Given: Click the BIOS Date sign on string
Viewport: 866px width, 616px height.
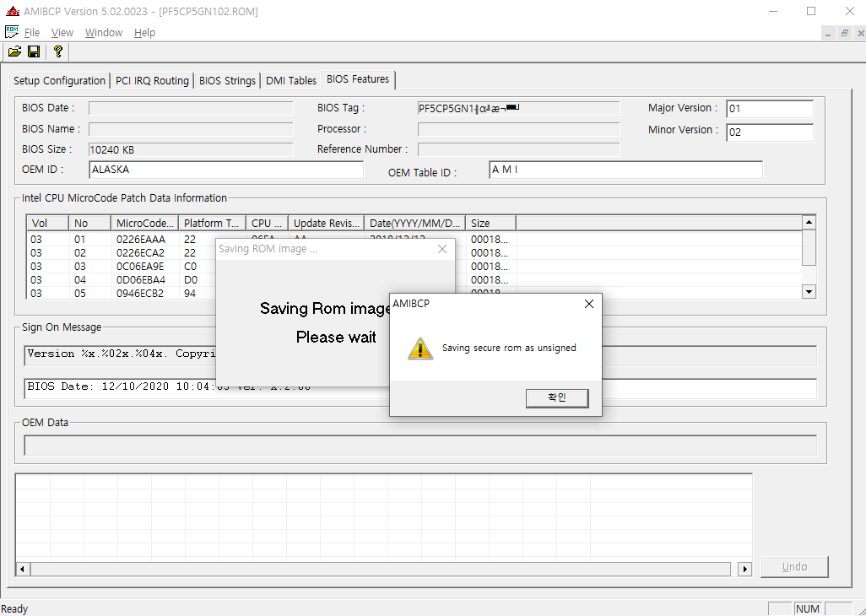Looking at the screenshot, I should pyautogui.click(x=122, y=387).
